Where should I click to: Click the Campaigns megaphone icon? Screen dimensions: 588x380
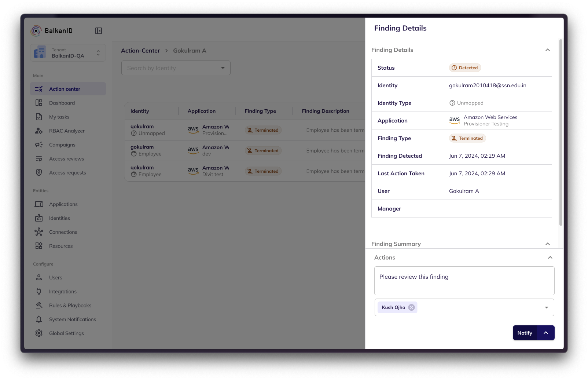pyautogui.click(x=39, y=145)
